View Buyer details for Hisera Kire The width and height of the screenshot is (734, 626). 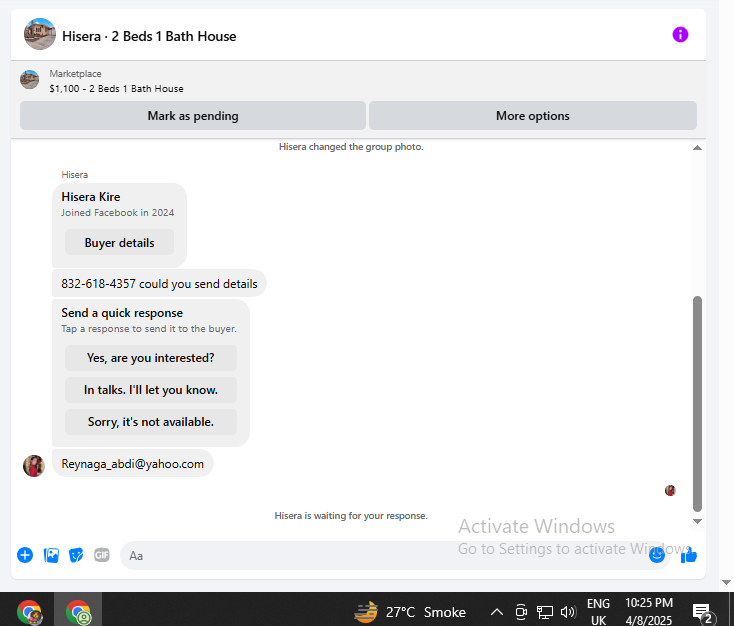[119, 243]
